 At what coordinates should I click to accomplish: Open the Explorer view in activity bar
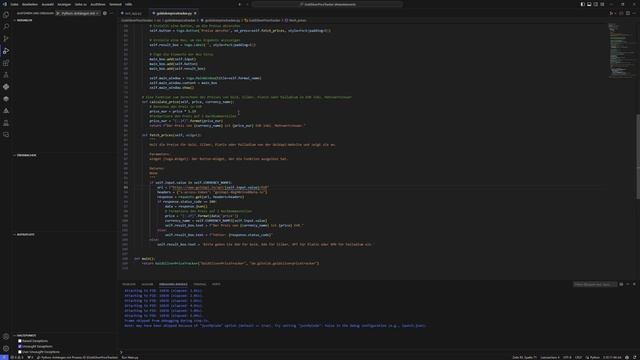tap(6, 15)
